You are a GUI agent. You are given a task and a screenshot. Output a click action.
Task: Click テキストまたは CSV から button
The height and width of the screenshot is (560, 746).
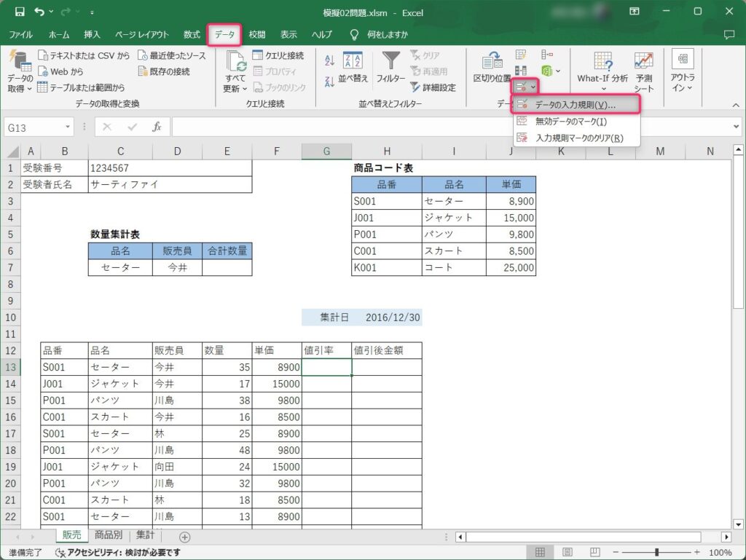pyautogui.click(x=85, y=55)
